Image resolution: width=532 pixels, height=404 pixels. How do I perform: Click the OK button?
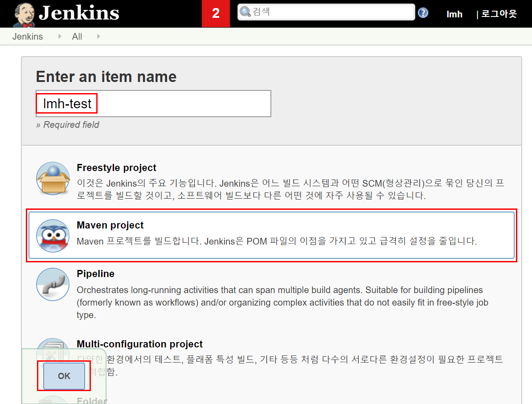click(x=64, y=376)
